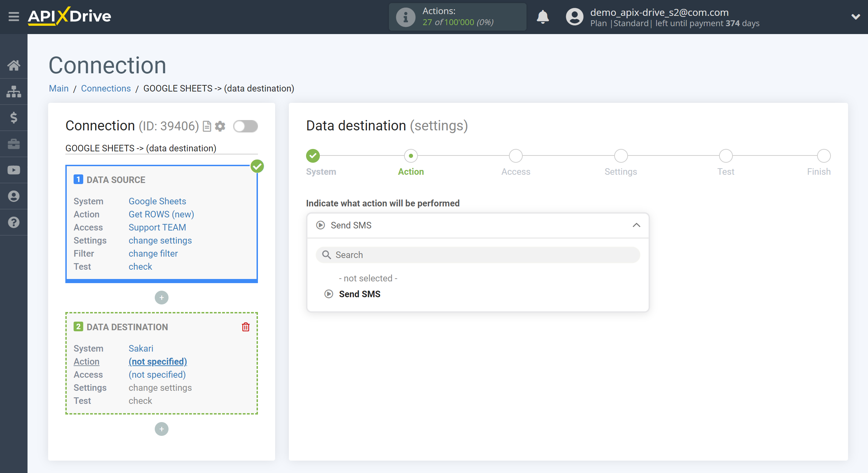Toggle the connection enable/disable switch
Viewport: 868px width, 473px height.
coord(245,126)
